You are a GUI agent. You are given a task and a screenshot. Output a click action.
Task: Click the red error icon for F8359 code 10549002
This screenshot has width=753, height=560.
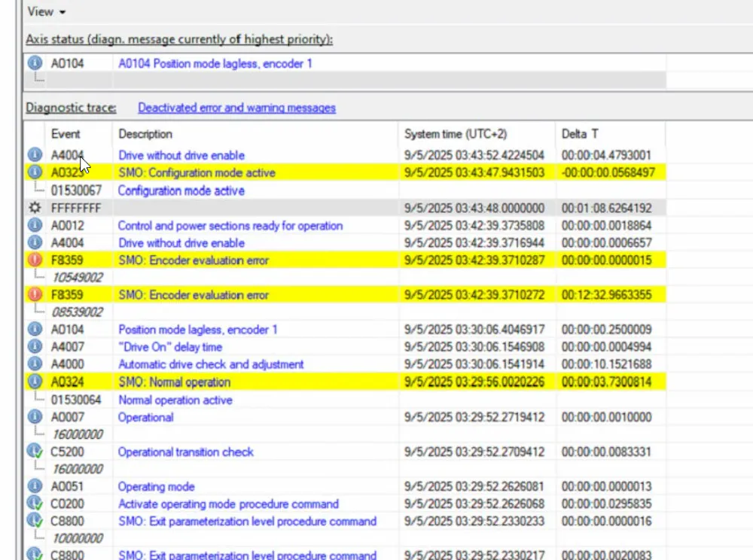[x=35, y=260]
